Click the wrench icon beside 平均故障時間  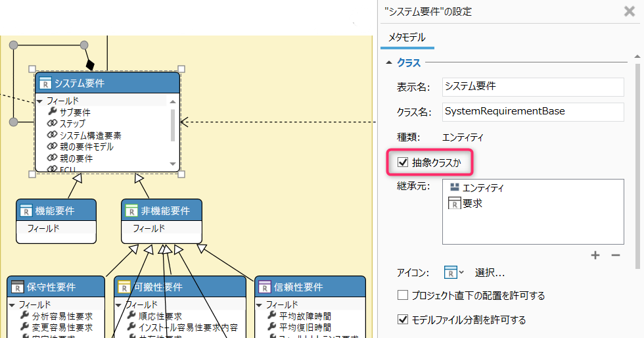pyautogui.click(x=272, y=316)
